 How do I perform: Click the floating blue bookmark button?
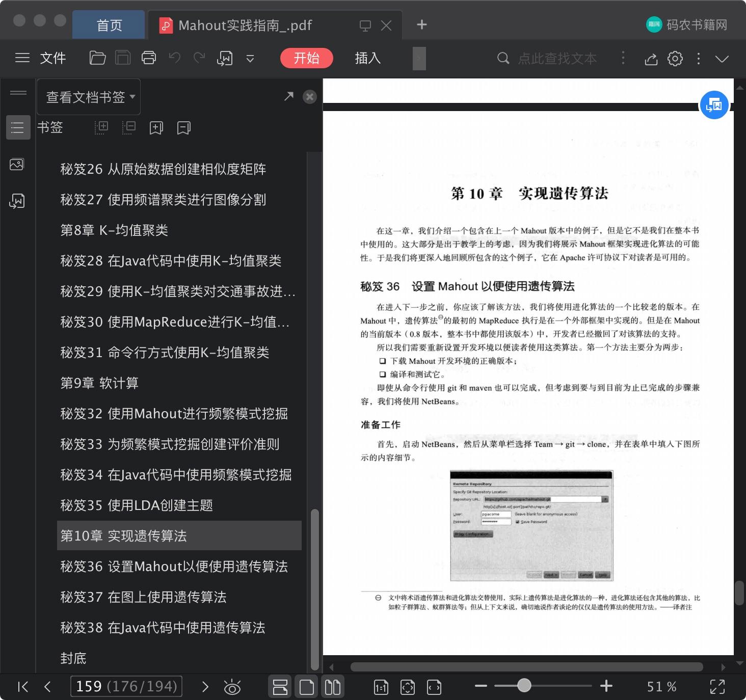point(714,105)
